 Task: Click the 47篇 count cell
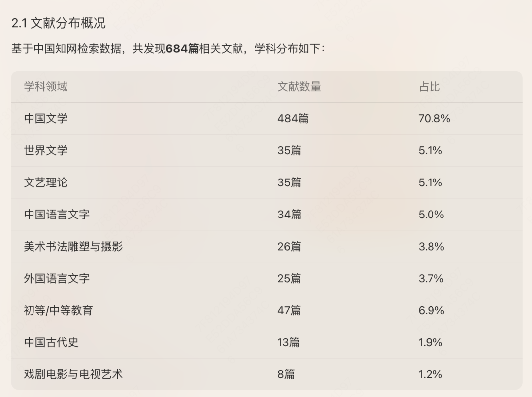(x=289, y=310)
